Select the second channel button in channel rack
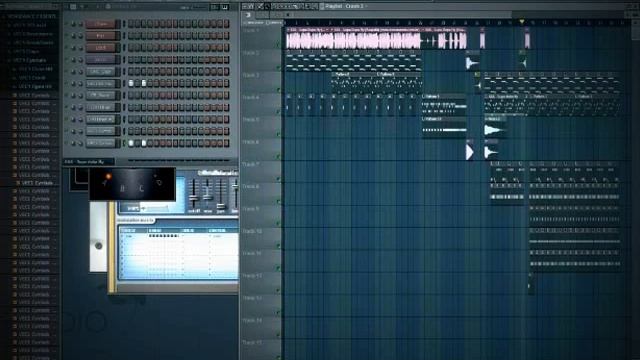The height and width of the screenshot is (360, 640). pyautogui.click(x=101, y=36)
